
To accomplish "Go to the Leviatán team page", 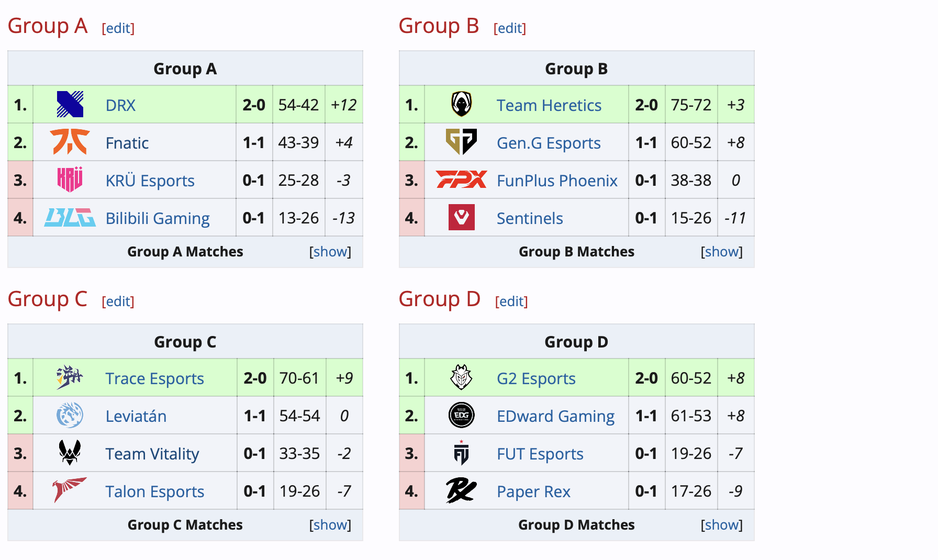I will (x=136, y=416).
